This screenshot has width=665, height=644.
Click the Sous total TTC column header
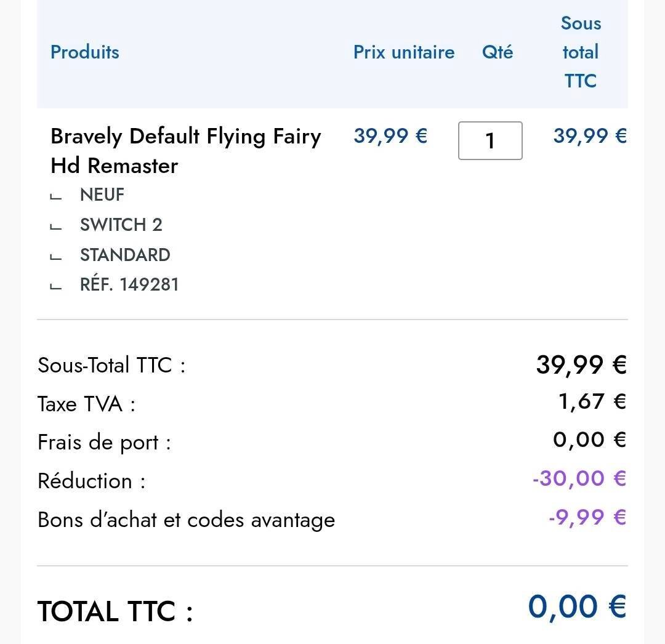581,52
